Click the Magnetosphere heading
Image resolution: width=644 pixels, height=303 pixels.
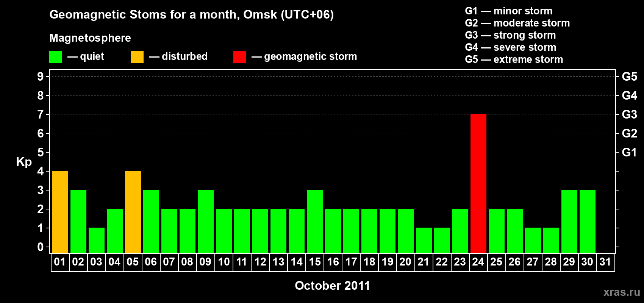tap(90, 38)
